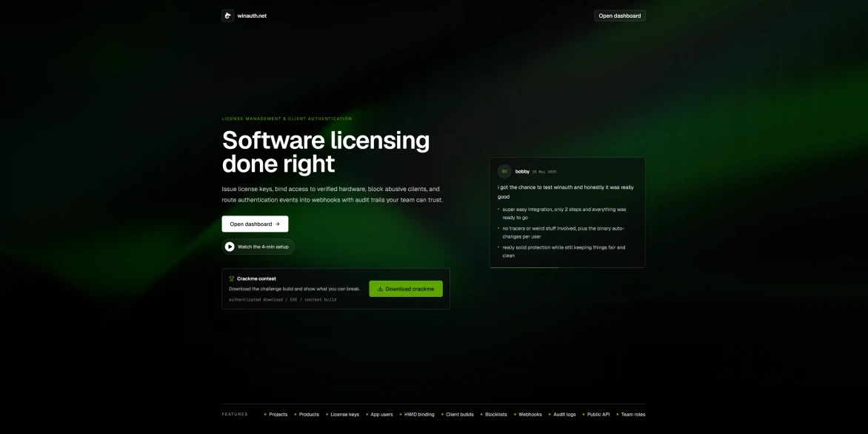This screenshot has height=434, width=868.
Task: Click the white Open dashboard hero button
Action: coord(255,224)
